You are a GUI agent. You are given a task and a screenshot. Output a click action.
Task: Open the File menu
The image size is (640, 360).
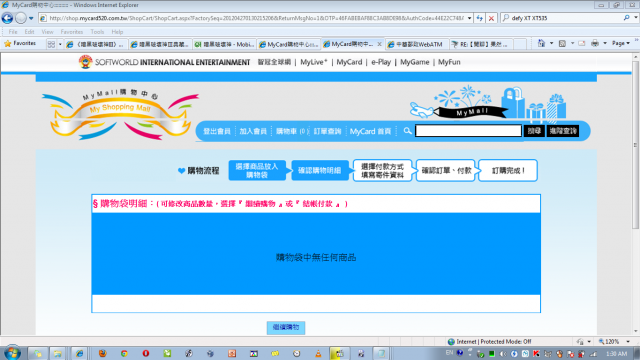pyautogui.click(x=13, y=32)
